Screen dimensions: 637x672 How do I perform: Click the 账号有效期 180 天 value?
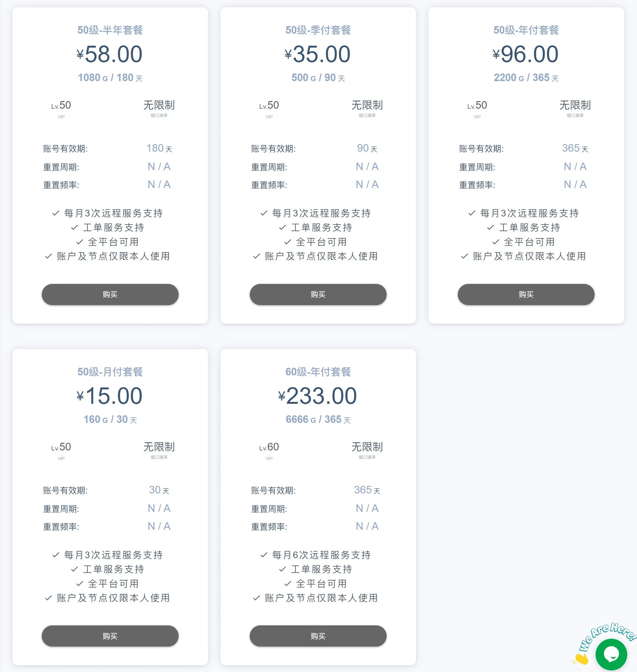pos(159,148)
